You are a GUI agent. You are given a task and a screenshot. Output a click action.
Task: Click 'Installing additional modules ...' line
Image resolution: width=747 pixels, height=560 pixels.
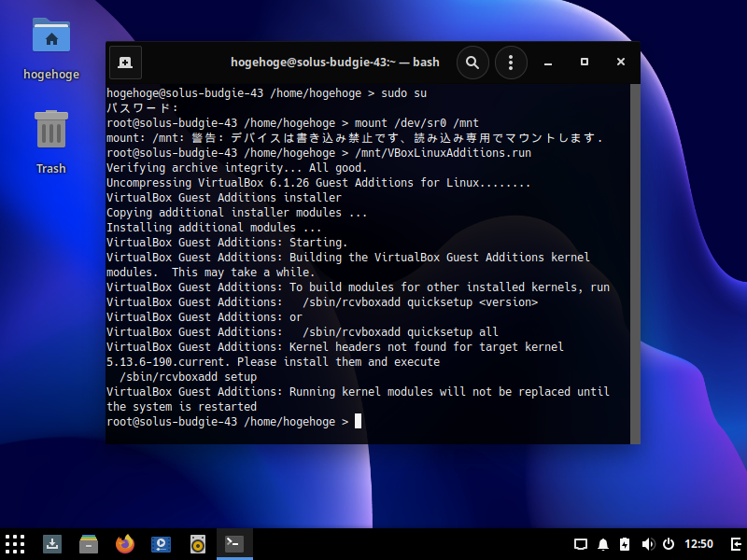(x=214, y=228)
